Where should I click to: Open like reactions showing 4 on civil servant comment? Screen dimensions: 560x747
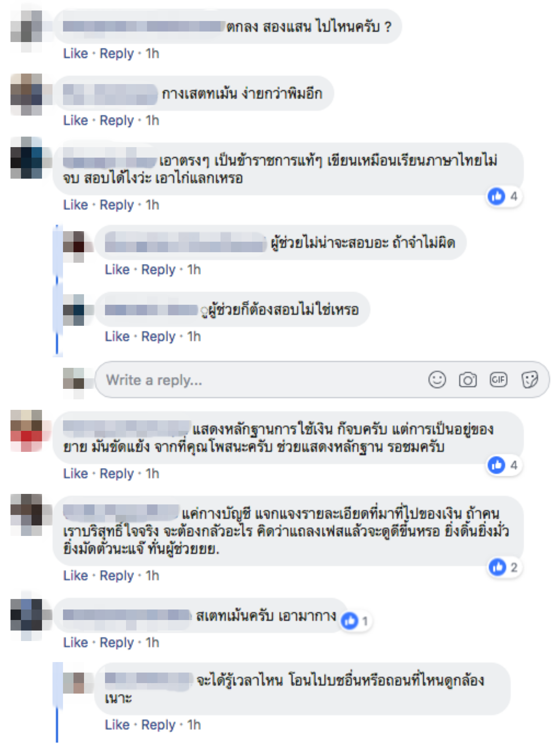(504, 196)
